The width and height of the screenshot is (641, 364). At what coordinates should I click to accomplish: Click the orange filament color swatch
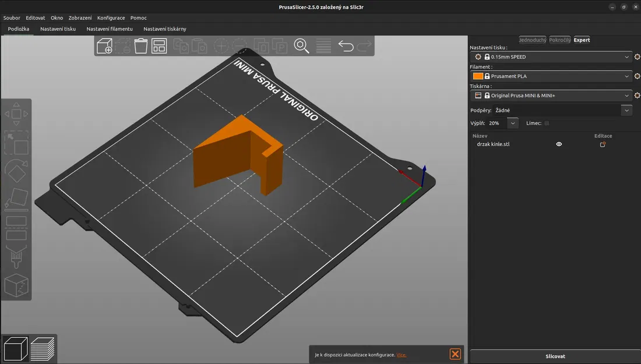pos(478,76)
